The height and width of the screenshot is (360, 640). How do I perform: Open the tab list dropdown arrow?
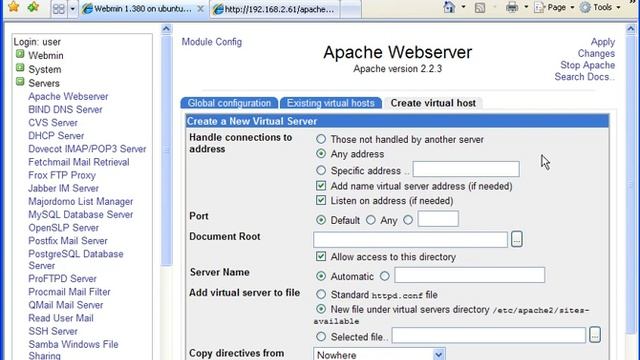[72, 9]
